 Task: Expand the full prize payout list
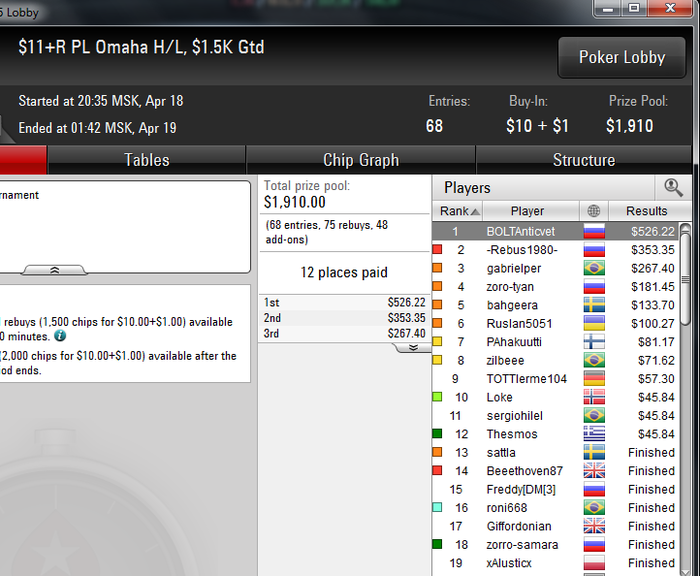tap(413, 348)
